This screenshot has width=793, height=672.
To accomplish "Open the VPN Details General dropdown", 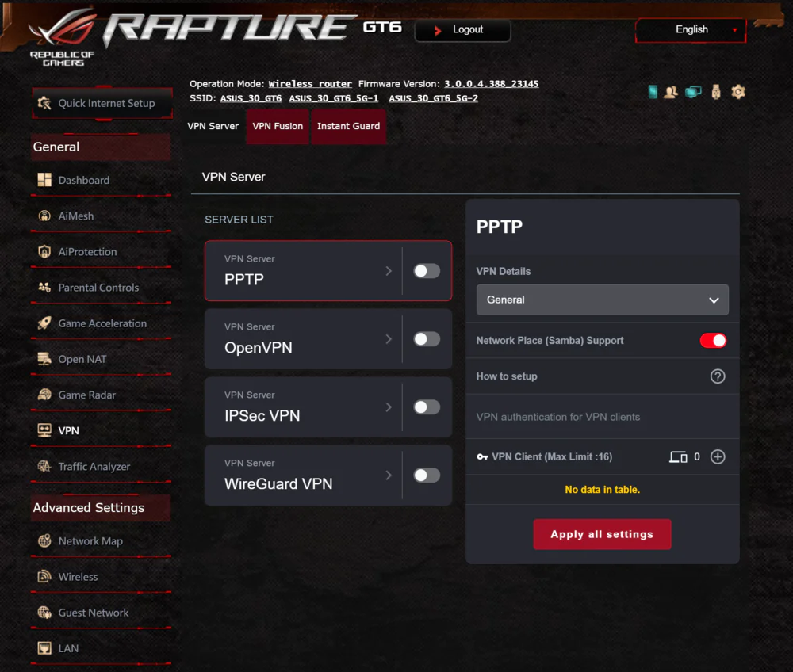I will [602, 300].
